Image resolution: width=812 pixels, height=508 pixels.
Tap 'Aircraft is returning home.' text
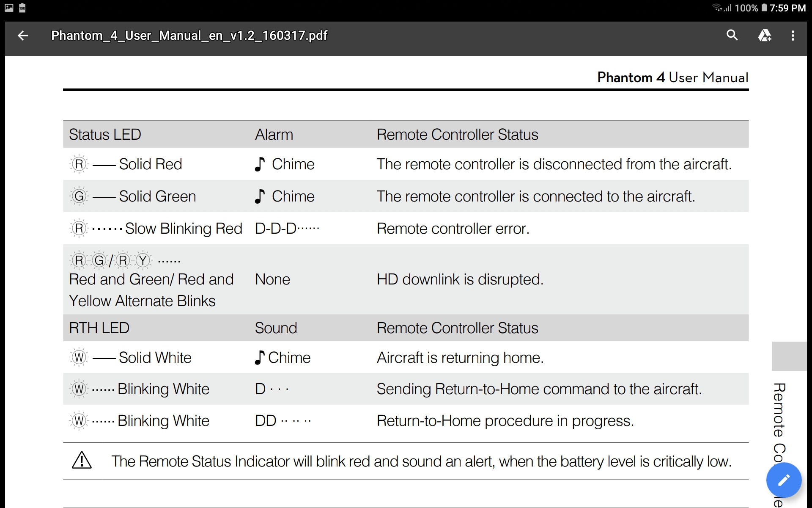460,358
